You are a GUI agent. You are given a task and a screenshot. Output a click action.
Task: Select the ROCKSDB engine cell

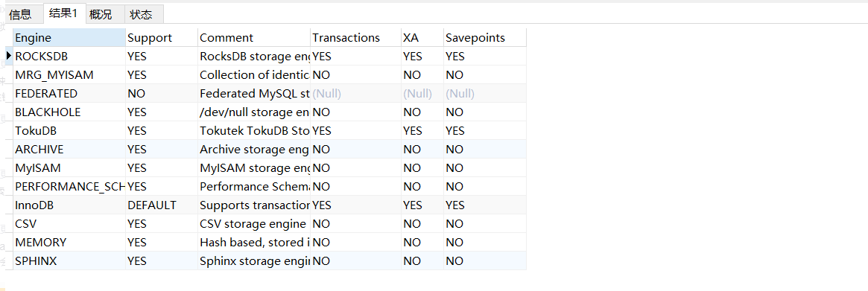[x=69, y=57]
